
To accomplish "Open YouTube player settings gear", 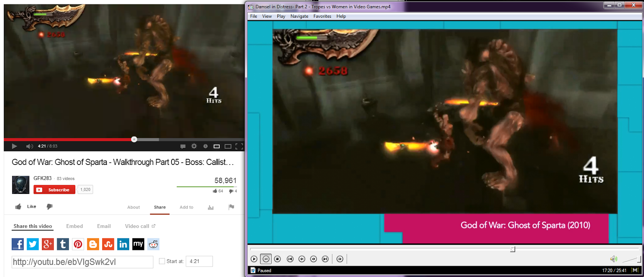I will 194,146.
